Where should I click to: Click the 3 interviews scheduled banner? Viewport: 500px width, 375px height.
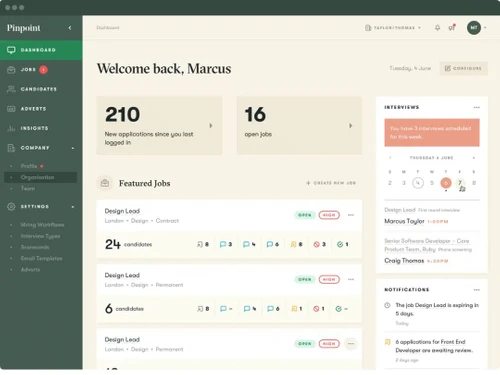[x=432, y=132]
